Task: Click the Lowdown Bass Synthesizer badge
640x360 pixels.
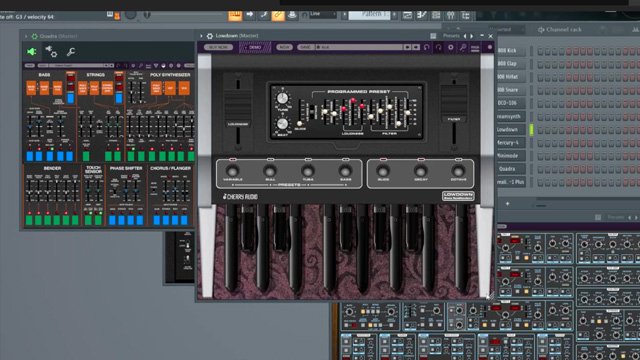Action: [458, 196]
